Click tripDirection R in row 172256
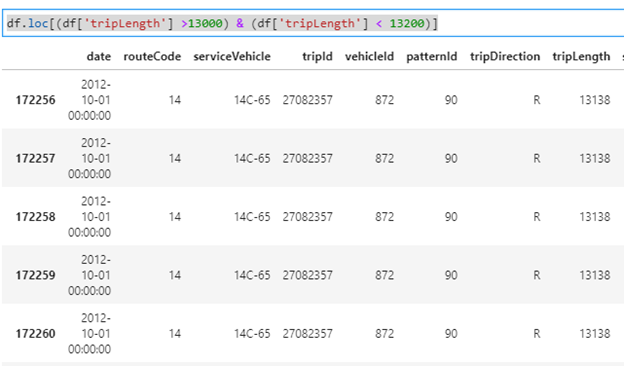 [536, 100]
